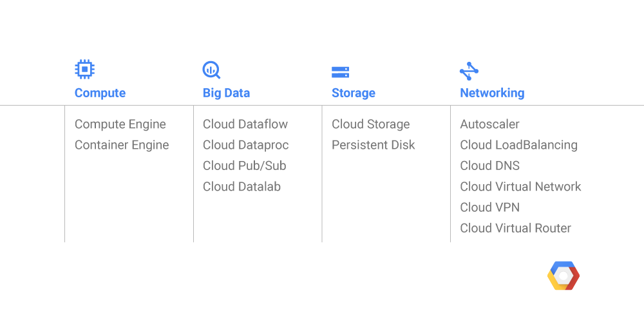Open Compute Engine
The width and height of the screenshot is (644, 322).
pyautogui.click(x=120, y=124)
